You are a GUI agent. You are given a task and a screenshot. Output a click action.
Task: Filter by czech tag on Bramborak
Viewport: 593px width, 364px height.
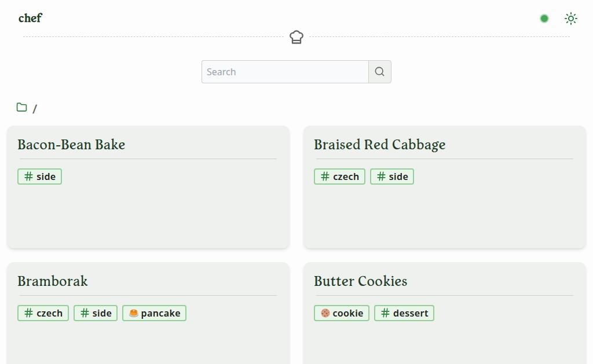coord(43,313)
